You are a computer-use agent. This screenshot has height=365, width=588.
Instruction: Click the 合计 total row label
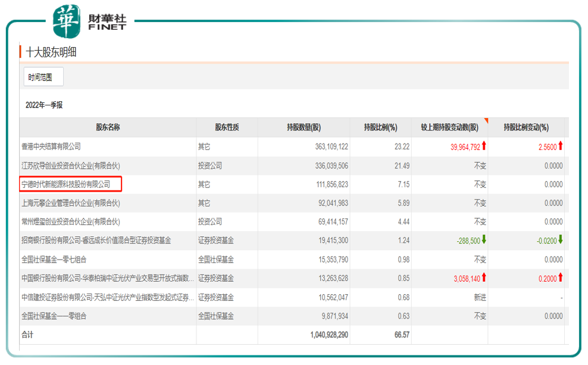click(x=27, y=335)
